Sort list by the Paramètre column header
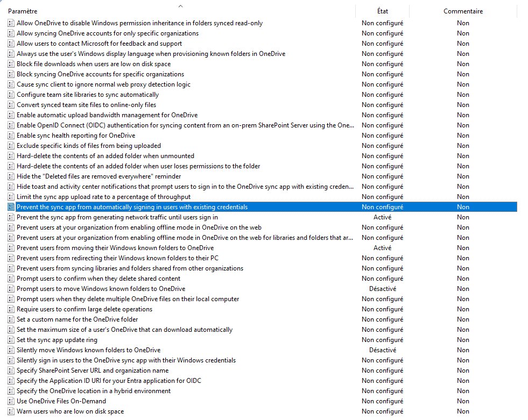This screenshot has width=528, height=420. pos(23,11)
